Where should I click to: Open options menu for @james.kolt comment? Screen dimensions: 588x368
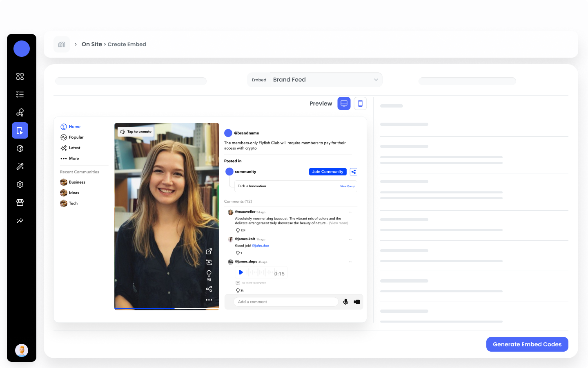(x=350, y=239)
